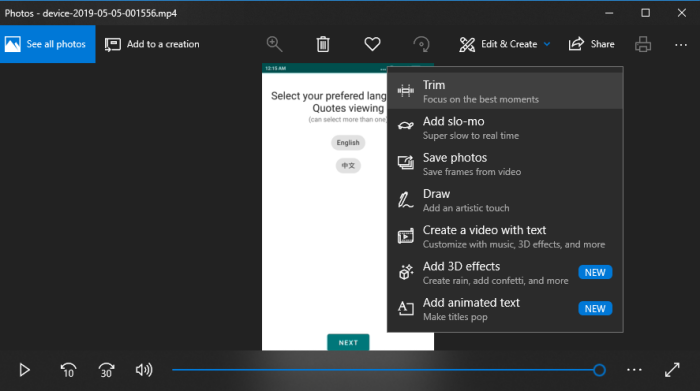Click Add to a creation
This screenshot has height=391, width=700.
(152, 44)
